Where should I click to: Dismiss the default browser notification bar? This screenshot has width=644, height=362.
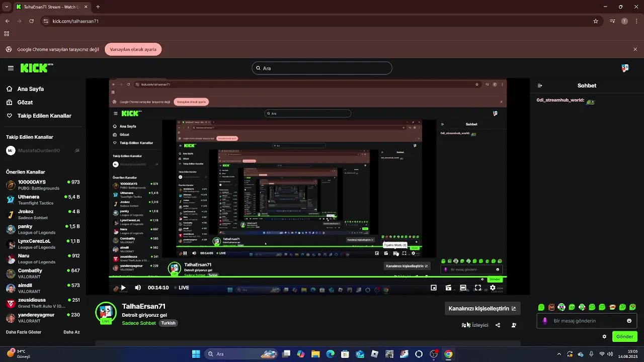click(x=635, y=49)
